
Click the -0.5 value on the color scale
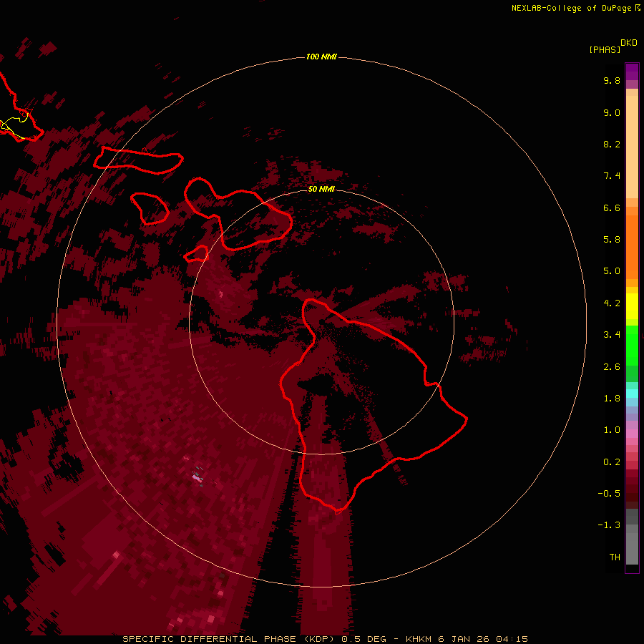pyautogui.click(x=609, y=494)
